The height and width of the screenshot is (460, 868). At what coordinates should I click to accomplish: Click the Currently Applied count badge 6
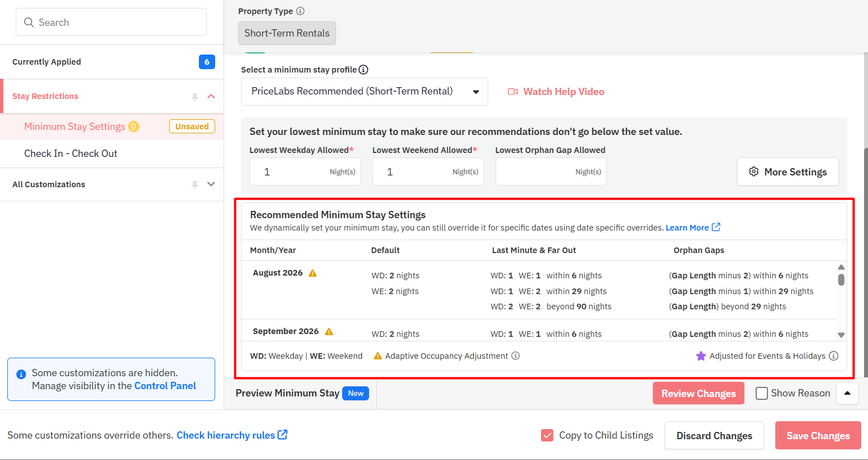tap(207, 62)
